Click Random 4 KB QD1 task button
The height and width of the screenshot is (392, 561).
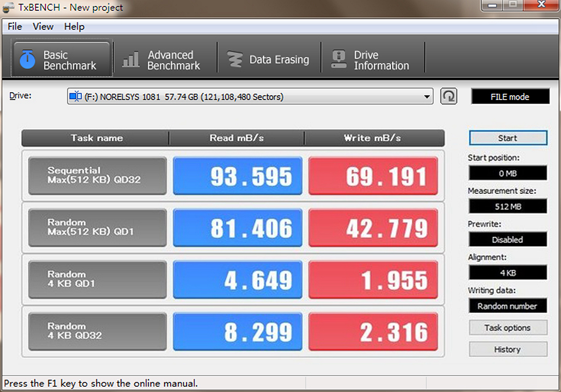click(x=97, y=279)
